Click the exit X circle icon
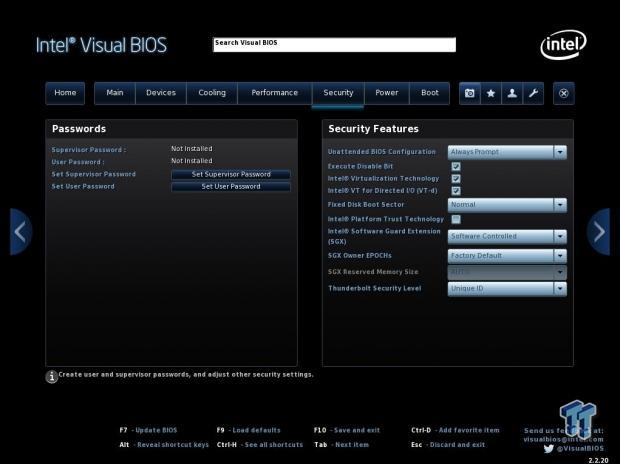Image resolution: width=620 pixels, height=464 pixels. [564, 93]
